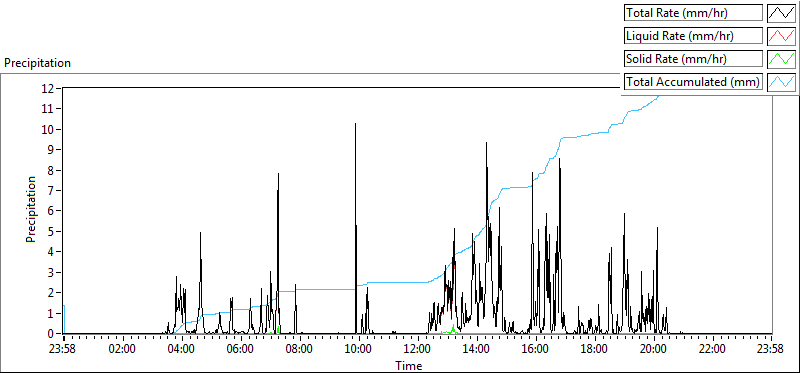800x373 pixels.
Task: Click the last 23:58 x-axis end label
Action: [770, 349]
